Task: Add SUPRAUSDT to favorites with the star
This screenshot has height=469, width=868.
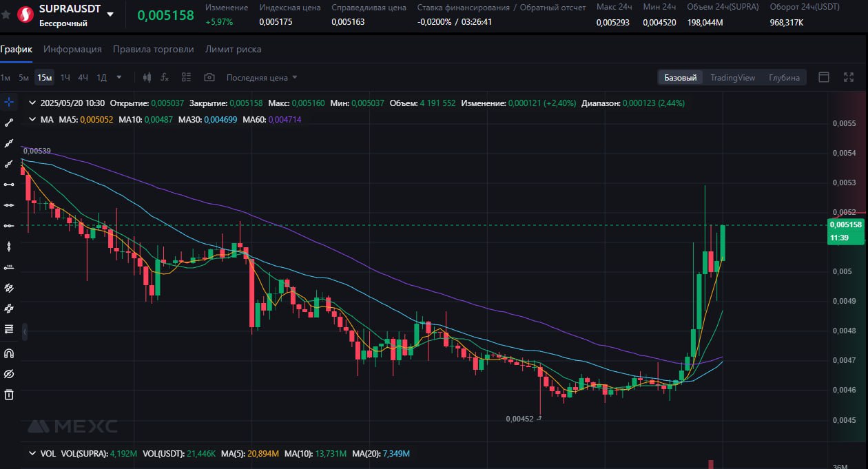Action: pos(6,14)
